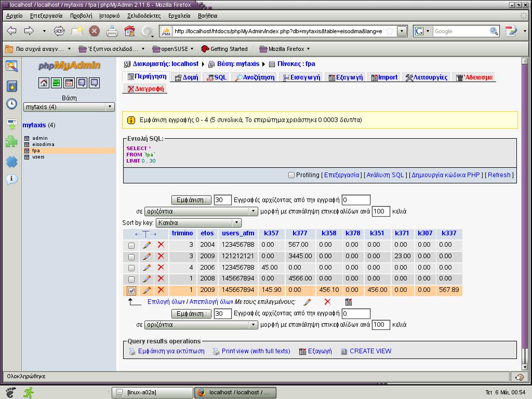Check the row trimino 3 etos 2004

(x=131, y=245)
